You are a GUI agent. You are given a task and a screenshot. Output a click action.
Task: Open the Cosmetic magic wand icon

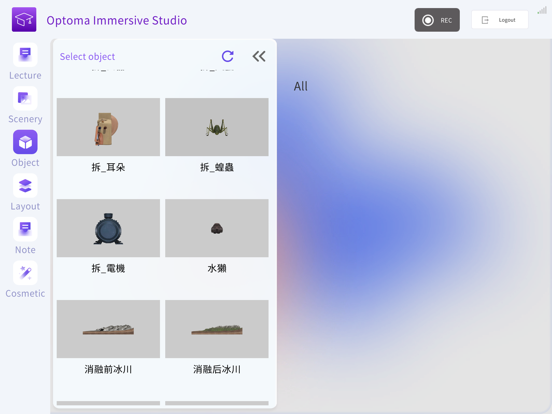point(25,273)
